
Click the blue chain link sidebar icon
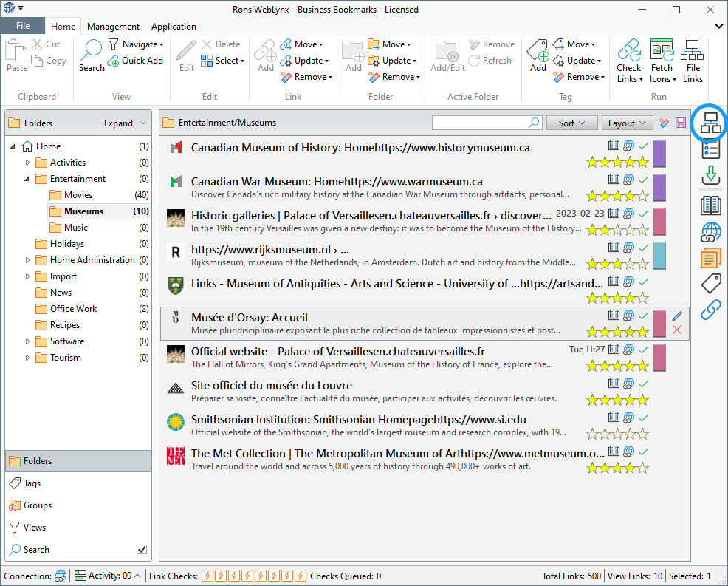click(x=710, y=310)
